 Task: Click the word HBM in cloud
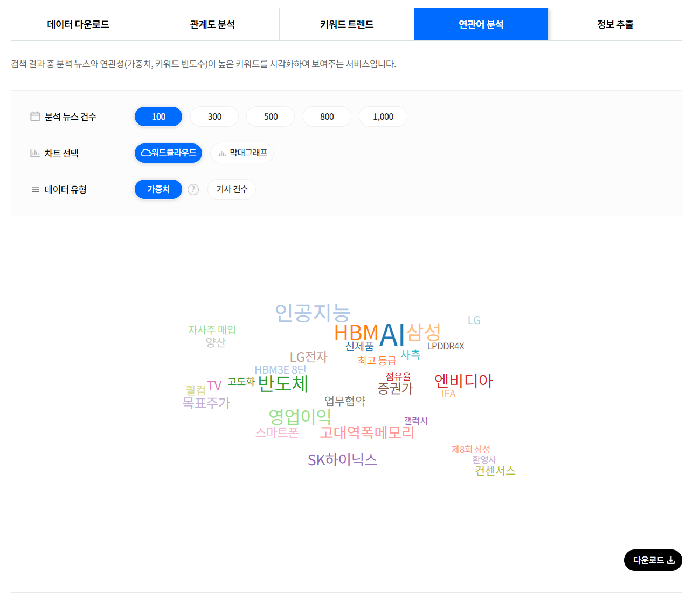click(x=356, y=333)
